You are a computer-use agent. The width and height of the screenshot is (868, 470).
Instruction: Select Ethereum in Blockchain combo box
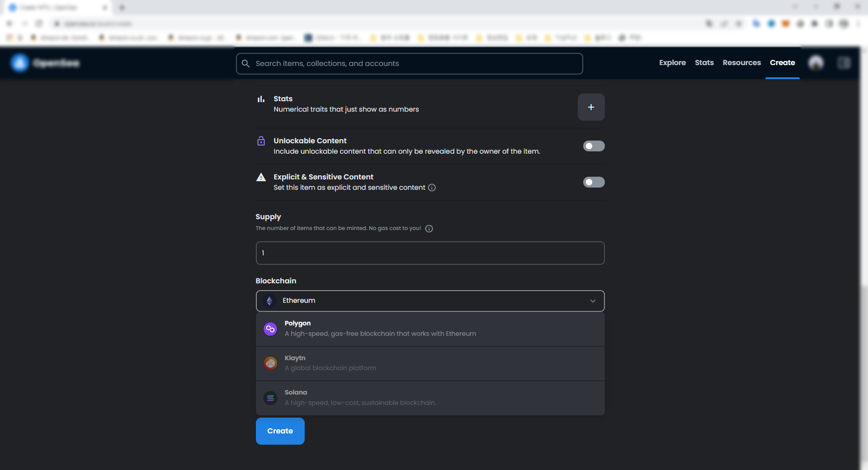(430, 301)
